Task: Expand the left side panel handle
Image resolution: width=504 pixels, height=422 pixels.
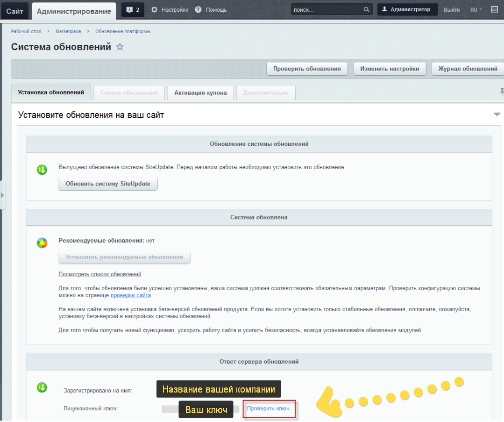Action: (2, 195)
